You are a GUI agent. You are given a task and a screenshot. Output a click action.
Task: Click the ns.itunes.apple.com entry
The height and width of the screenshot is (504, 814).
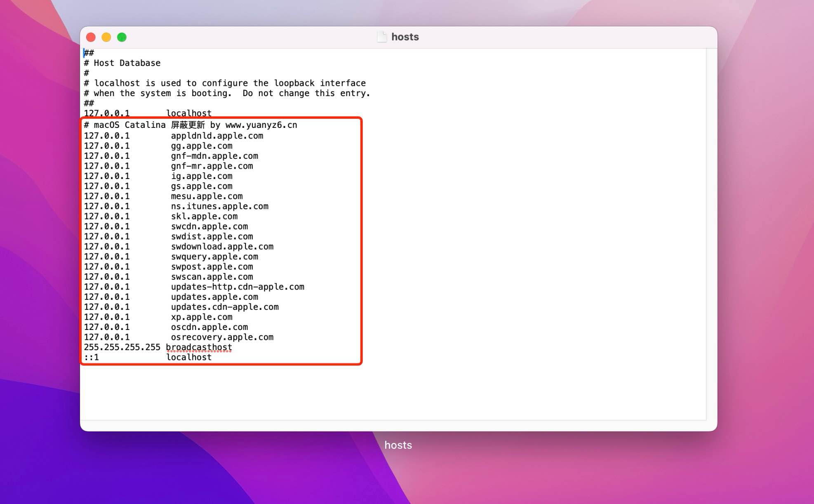click(x=219, y=206)
